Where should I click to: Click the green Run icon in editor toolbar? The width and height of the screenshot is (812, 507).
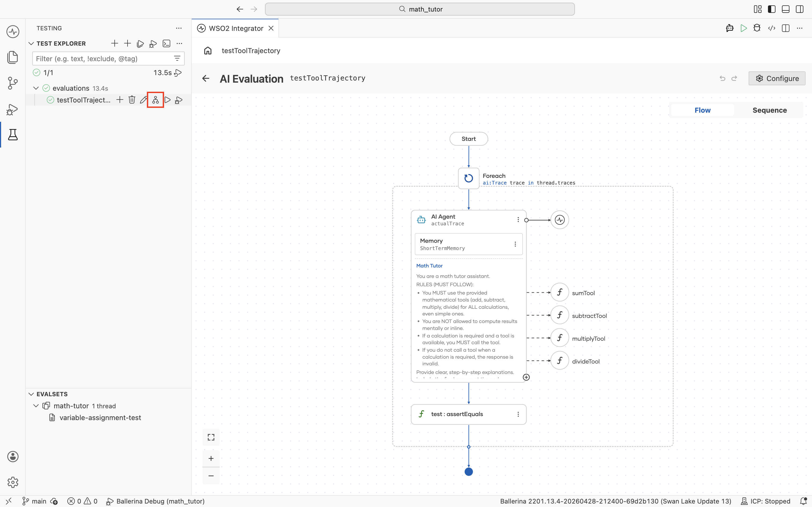[x=744, y=28]
